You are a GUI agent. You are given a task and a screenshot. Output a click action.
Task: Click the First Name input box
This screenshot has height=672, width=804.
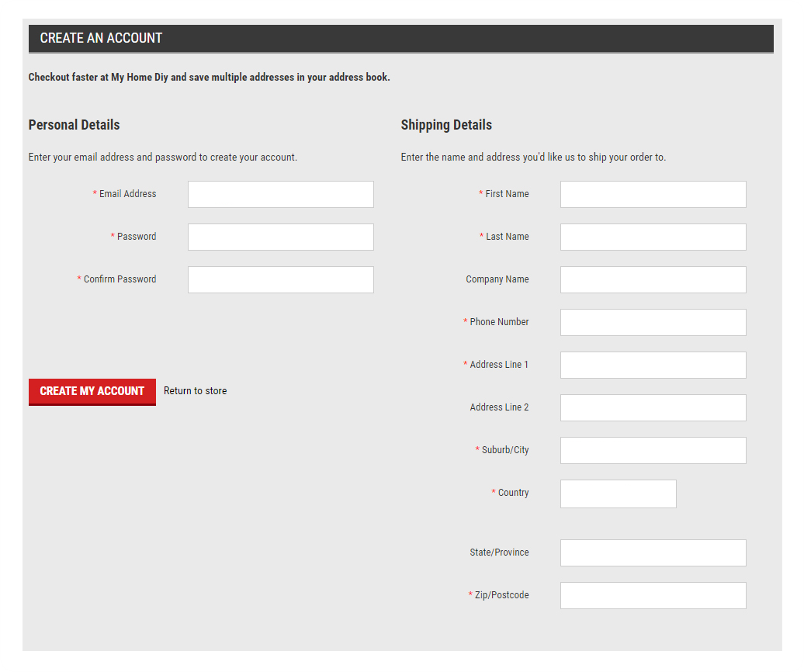point(653,194)
